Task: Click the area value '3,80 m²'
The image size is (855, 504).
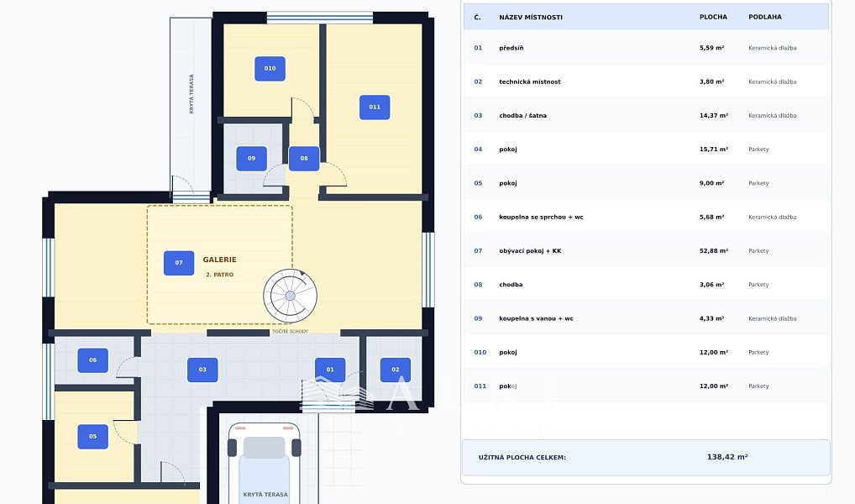Action: click(x=712, y=81)
